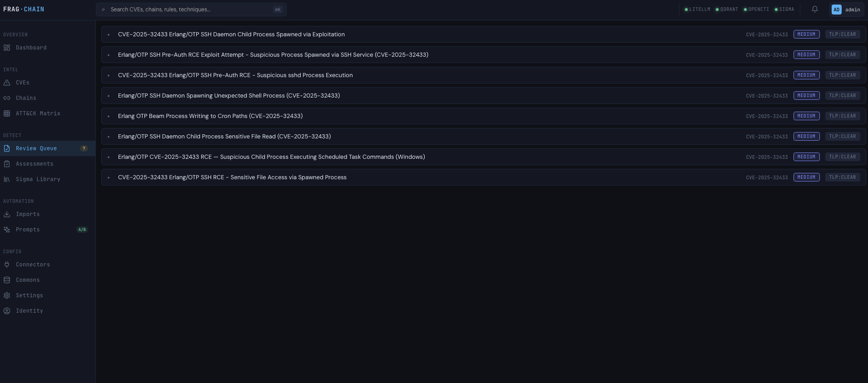Click TLP:CLEAR badge on Sensitive File Access row

[x=843, y=177]
